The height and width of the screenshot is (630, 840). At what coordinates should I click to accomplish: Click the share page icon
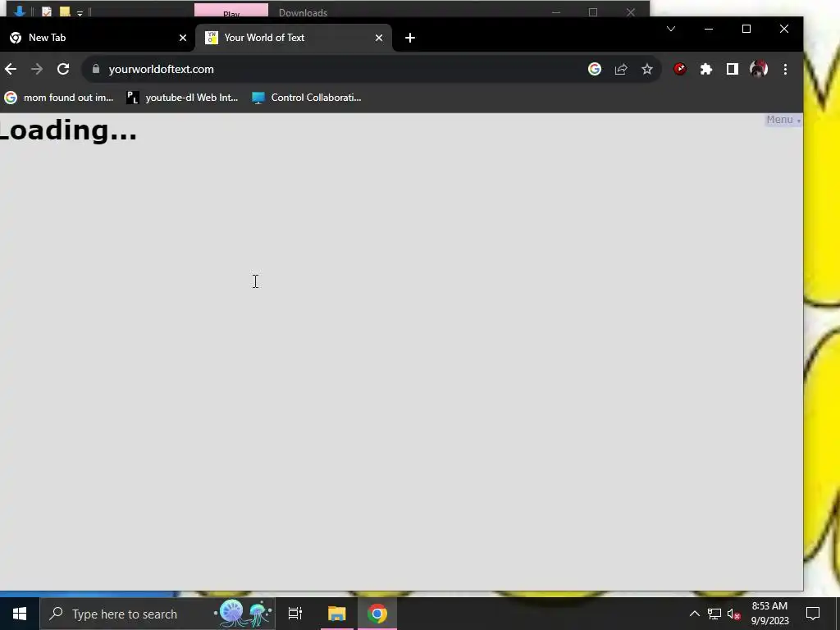point(621,69)
